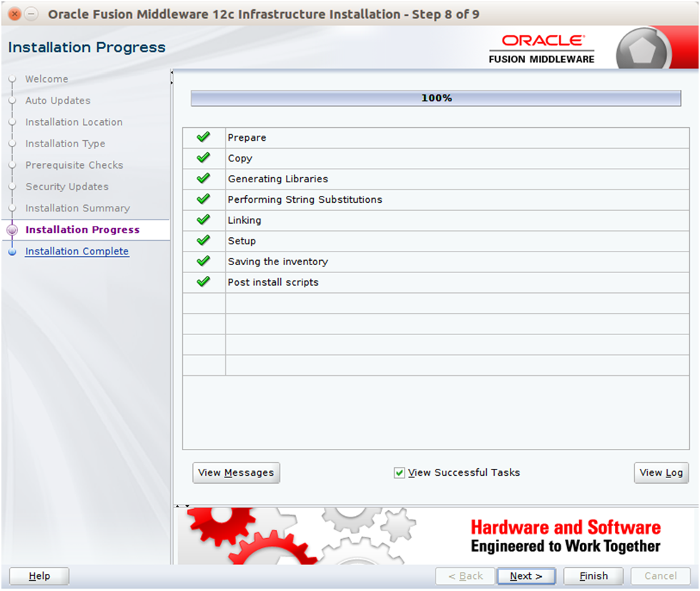The height and width of the screenshot is (591, 700).
Task: Open the View Log button
Action: (x=661, y=473)
